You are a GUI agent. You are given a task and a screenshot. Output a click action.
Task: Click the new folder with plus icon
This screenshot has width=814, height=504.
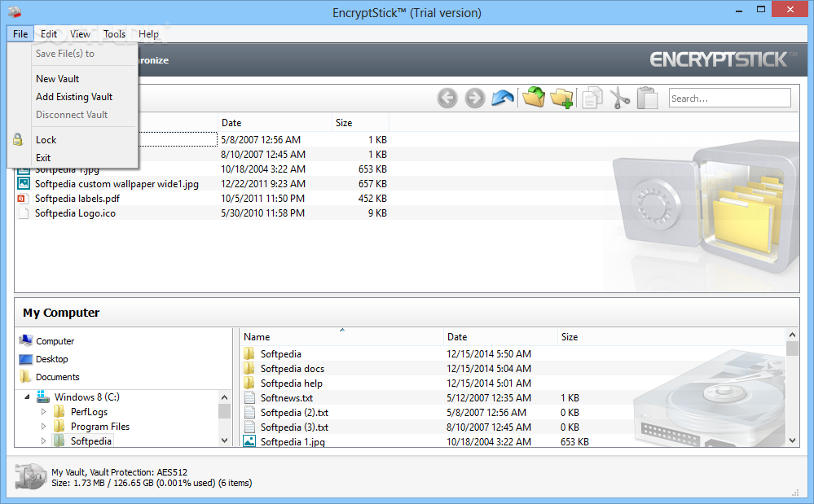click(561, 98)
